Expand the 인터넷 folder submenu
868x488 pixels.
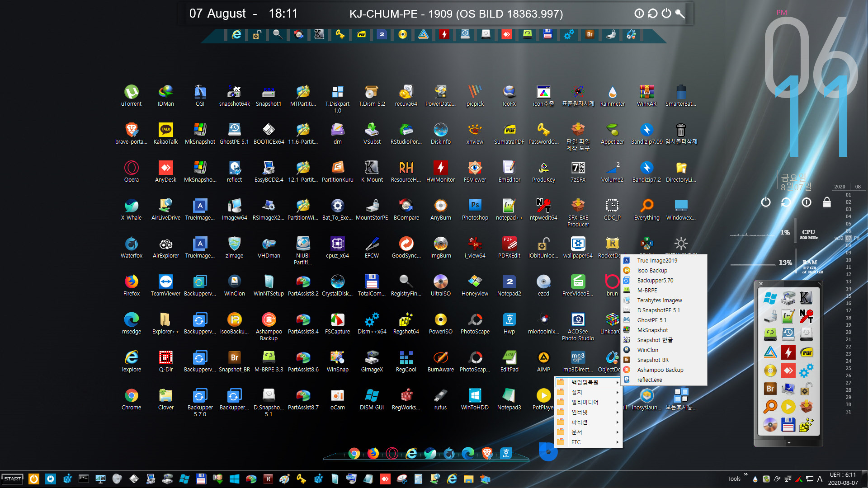tap(588, 412)
